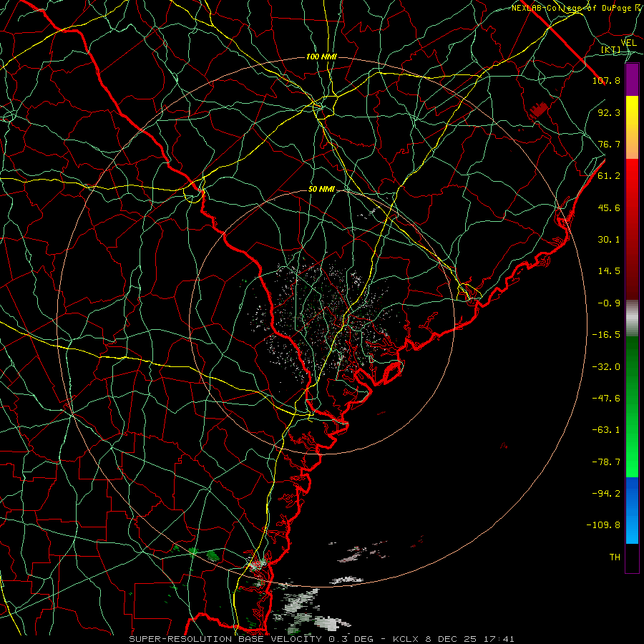Select the -78.7 velocity scale value
The width and height of the screenshot is (644, 644).
tap(606, 462)
